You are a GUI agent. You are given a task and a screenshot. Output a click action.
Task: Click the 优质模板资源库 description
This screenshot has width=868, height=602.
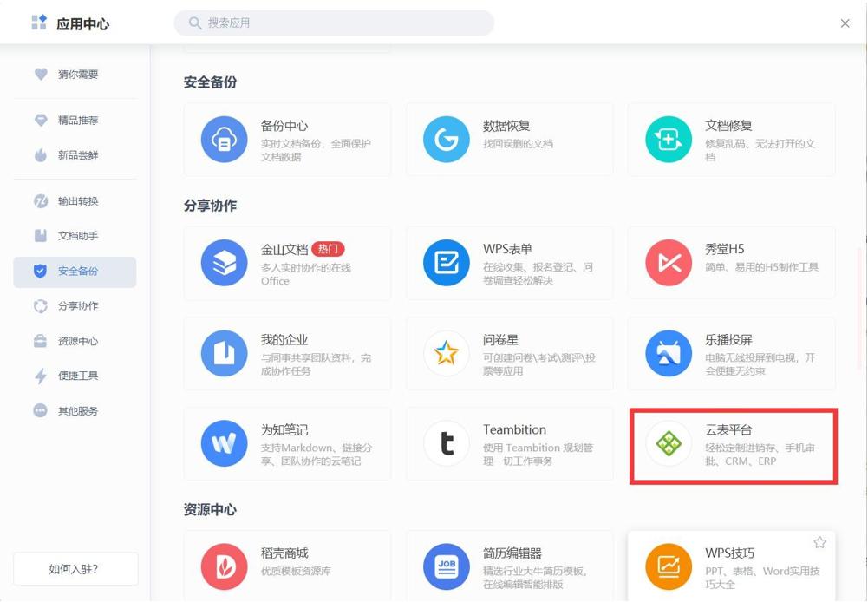(296, 571)
